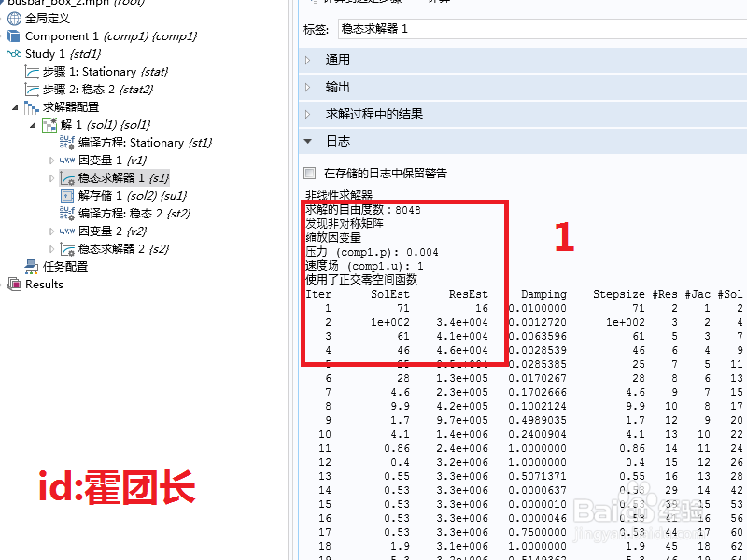Expand the 求解过程中的结果 section

(308, 114)
